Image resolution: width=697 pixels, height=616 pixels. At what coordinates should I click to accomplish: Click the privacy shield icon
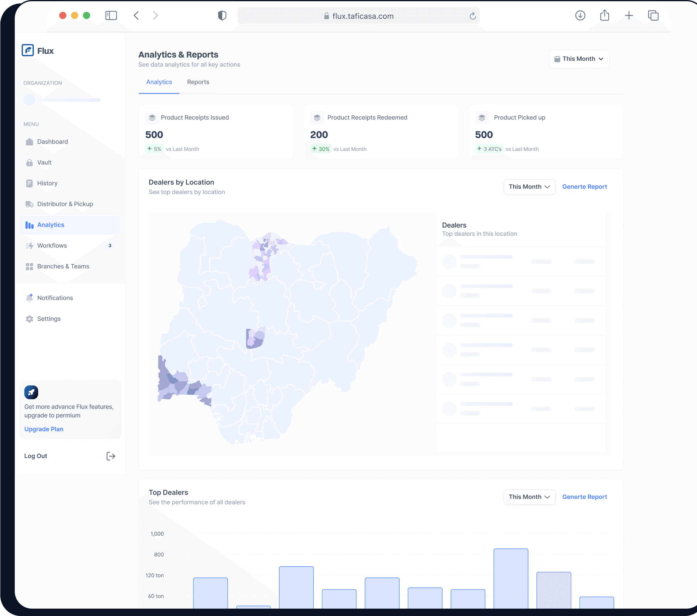222,15
